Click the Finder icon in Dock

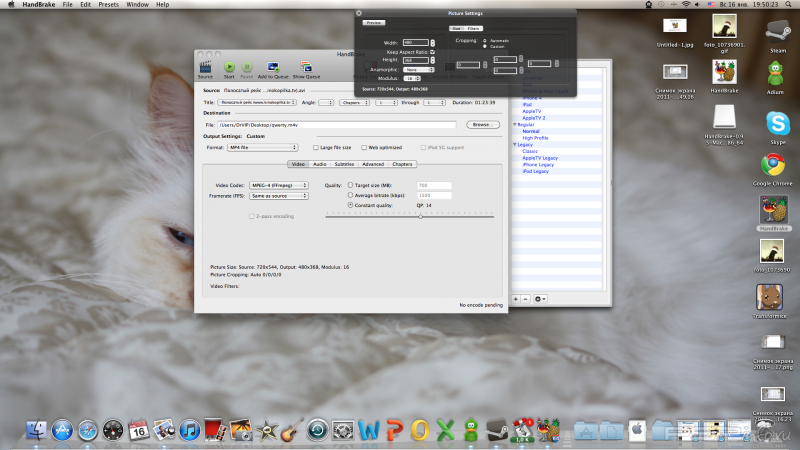pyautogui.click(x=36, y=430)
